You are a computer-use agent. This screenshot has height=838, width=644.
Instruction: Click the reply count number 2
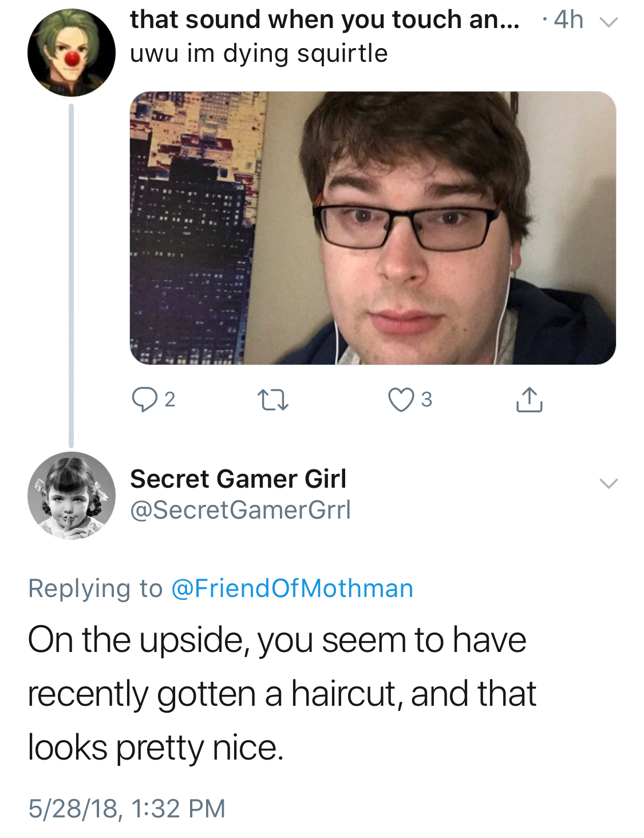click(x=170, y=400)
